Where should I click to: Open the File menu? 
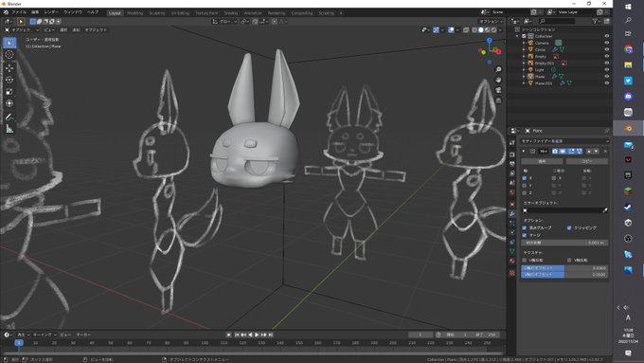click(19, 12)
